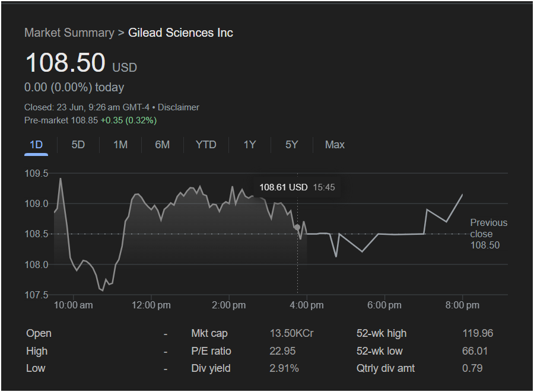Click the 13.50KCr market cap value
This screenshot has height=392, width=534.
click(x=291, y=333)
